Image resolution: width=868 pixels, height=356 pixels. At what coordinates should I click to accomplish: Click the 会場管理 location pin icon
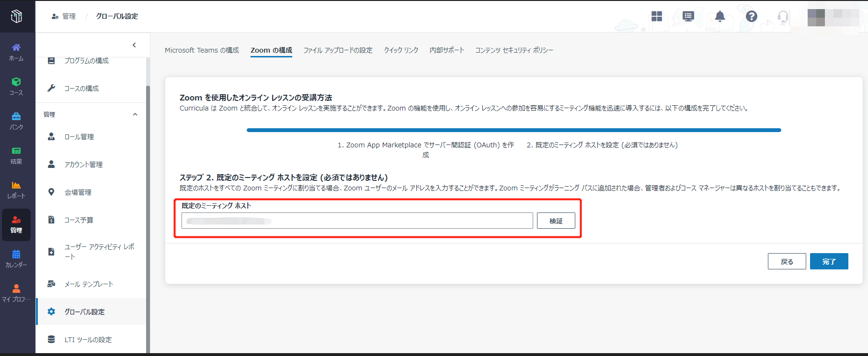point(51,192)
